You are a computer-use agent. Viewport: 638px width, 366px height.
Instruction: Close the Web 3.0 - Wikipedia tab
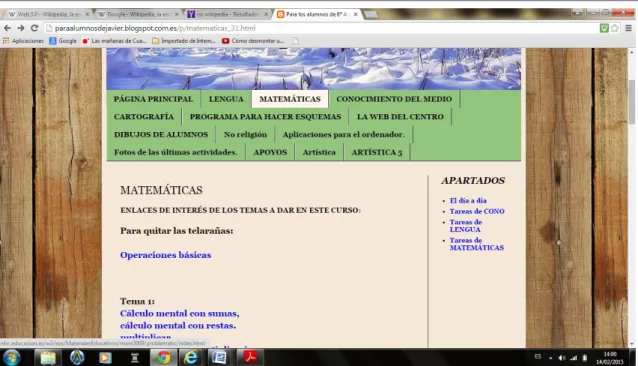tap(87, 14)
